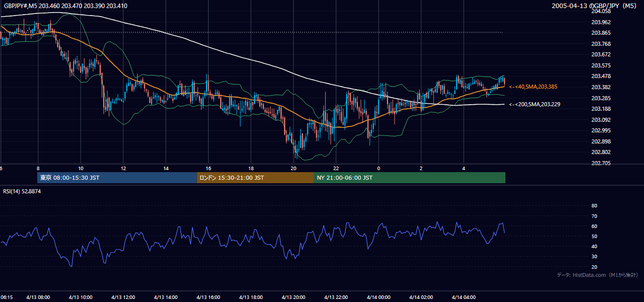Click the RSI(14) 52.8874 indicator label
This screenshot has height=302, width=644.
click(x=22, y=191)
